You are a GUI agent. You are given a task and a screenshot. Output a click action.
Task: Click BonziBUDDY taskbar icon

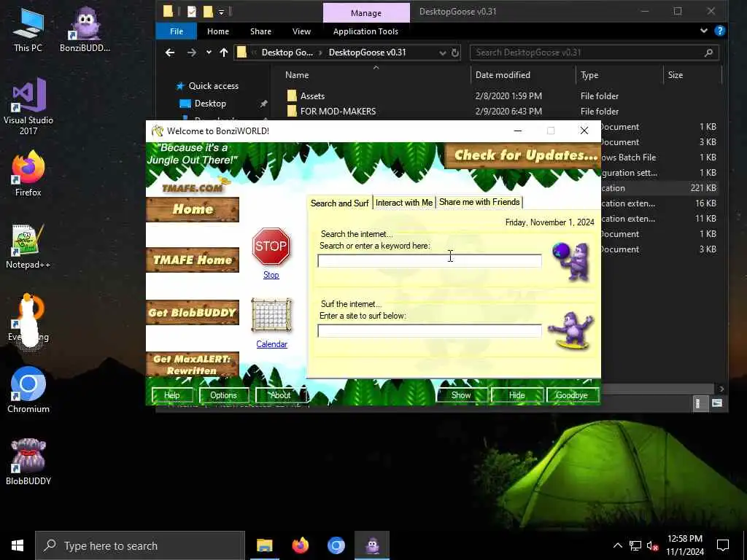372,545
